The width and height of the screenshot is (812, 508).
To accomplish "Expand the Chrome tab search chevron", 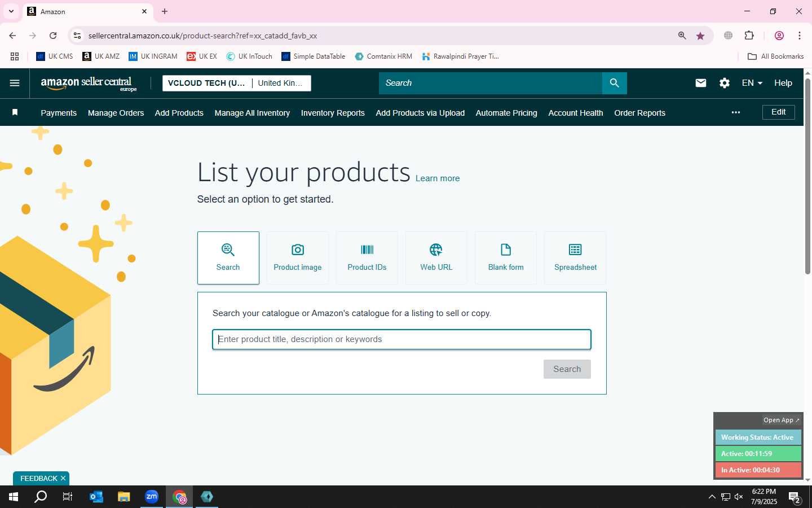I will click(x=11, y=11).
